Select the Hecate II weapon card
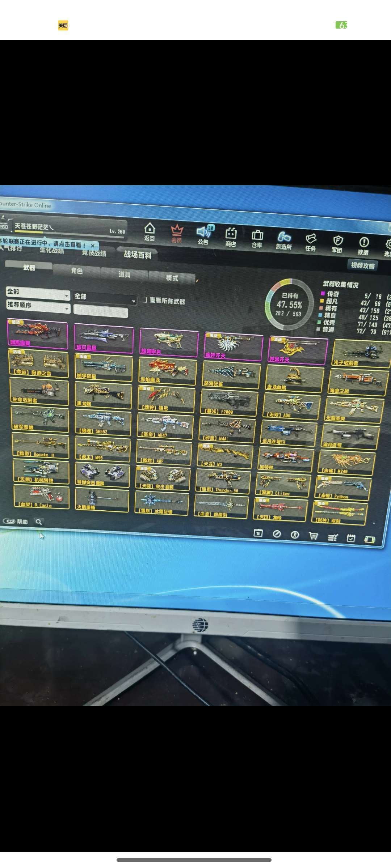The height and width of the screenshot is (868, 391). pos(41,446)
